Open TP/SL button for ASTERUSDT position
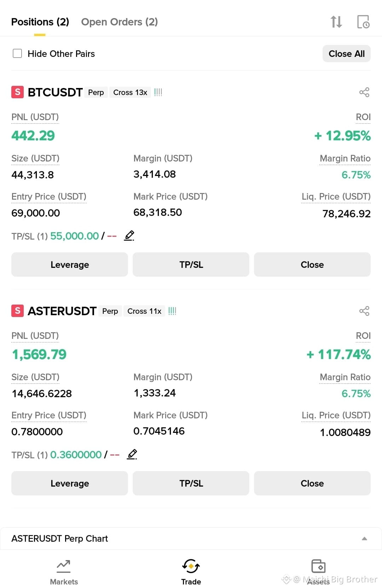The image size is (382, 588). (x=191, y=483)
